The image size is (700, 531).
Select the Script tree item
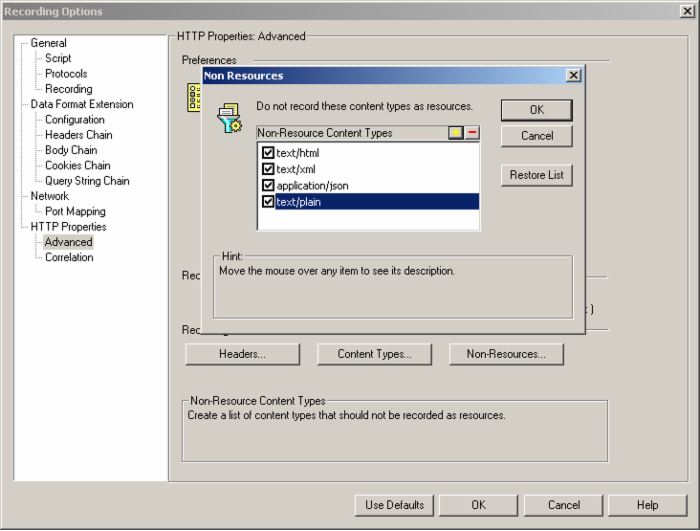tap(58, 59)
